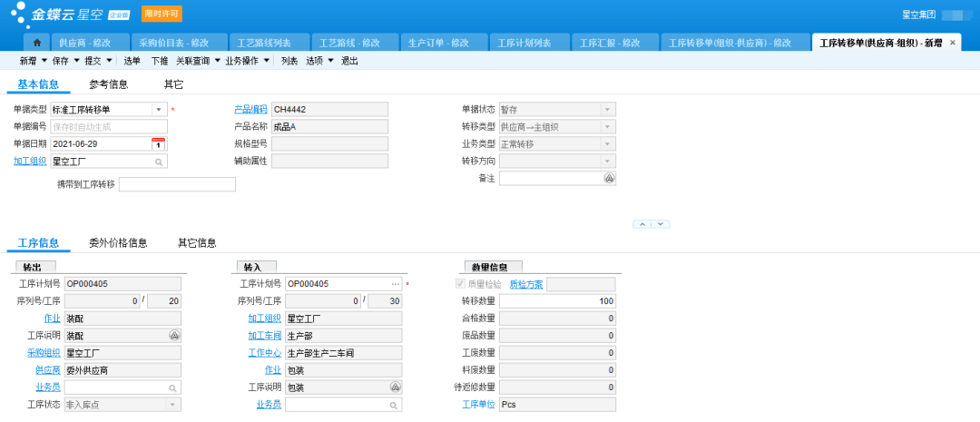
Task: Click the 限时许可 button
Action: [x=162, y=13]
